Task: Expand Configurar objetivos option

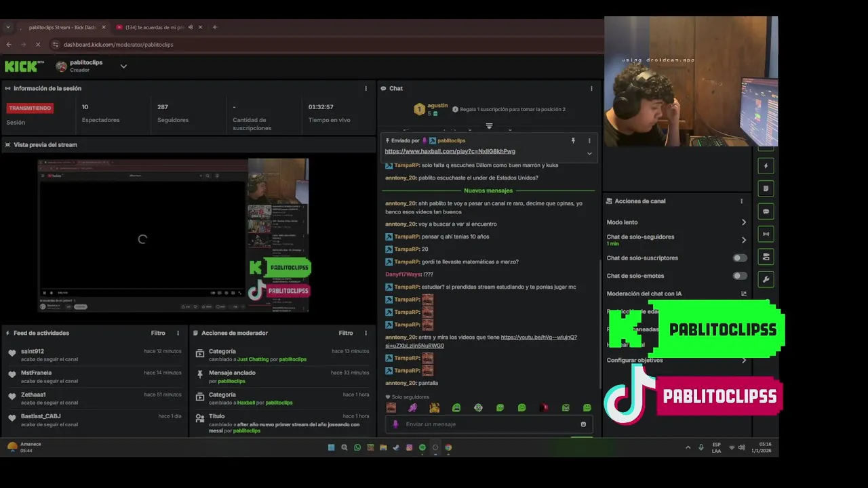Action: (x=744, y=361)
